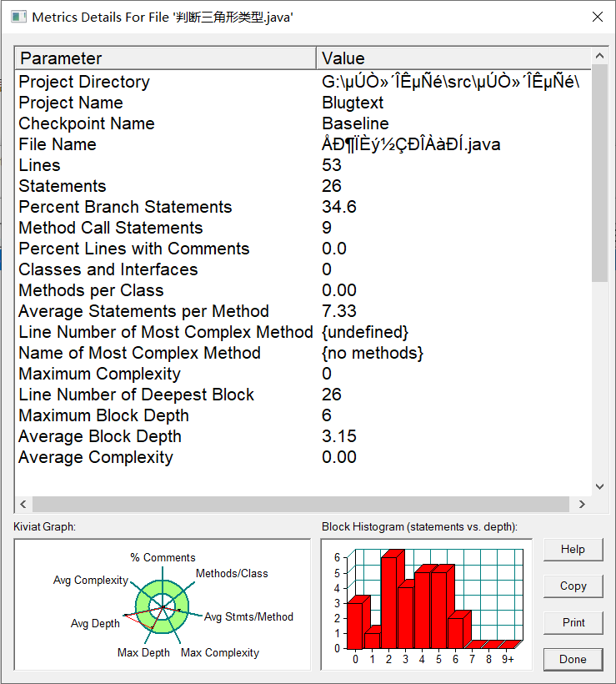Close the dialog with Done
The image size is (616, 684).
[573, 659]
